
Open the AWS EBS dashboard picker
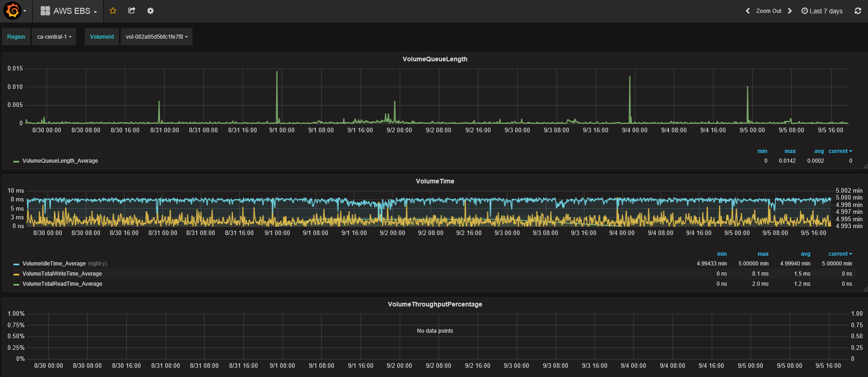[x=69, y=11]
